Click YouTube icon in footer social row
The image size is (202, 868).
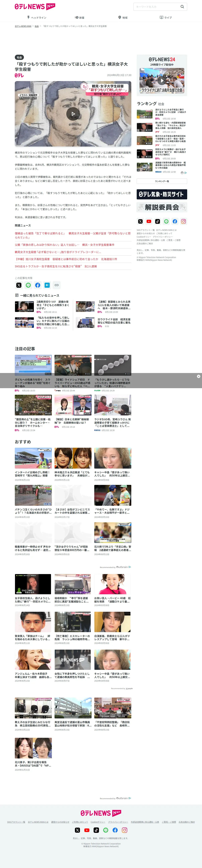87,830
